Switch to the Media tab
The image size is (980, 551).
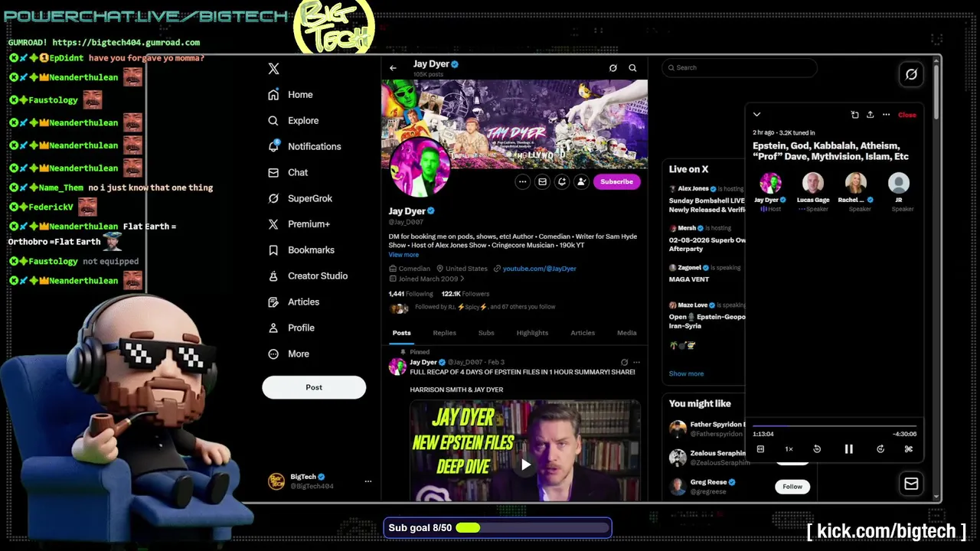626,333
